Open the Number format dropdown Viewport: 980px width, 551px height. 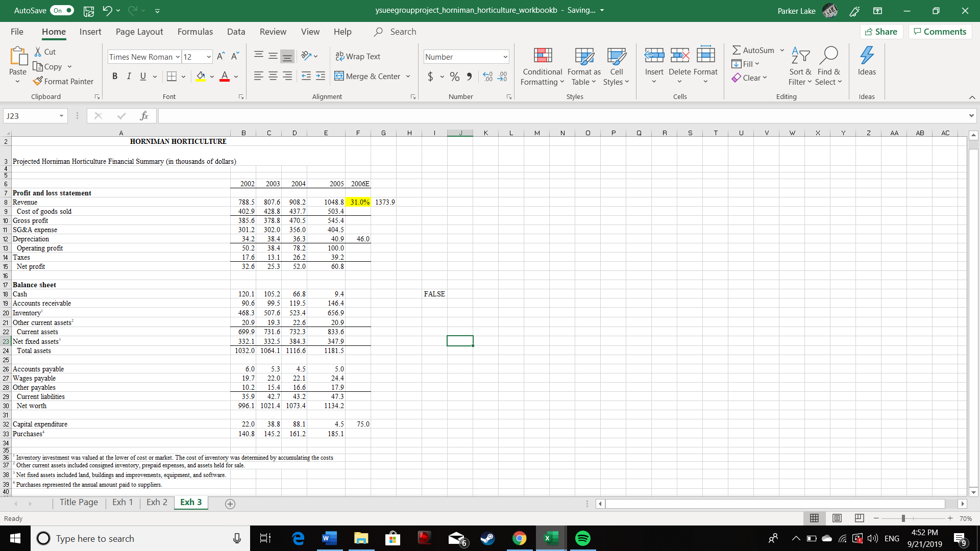(x=505, y=57)
